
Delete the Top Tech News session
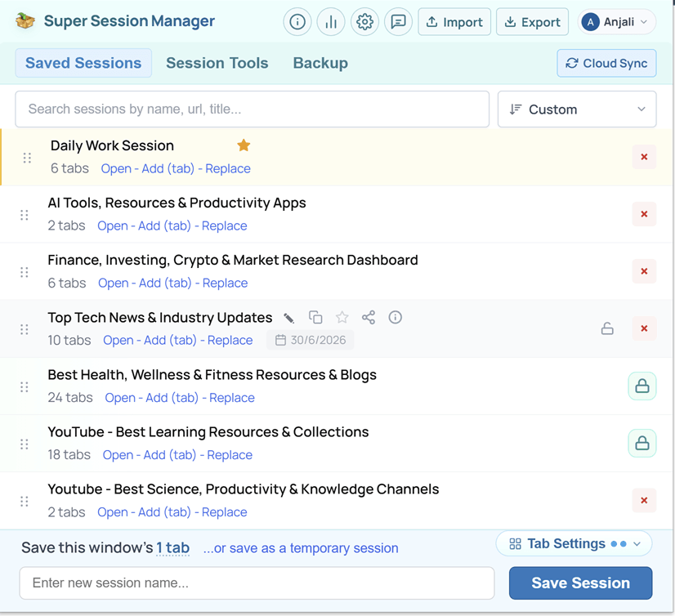(x=644, y=328)
